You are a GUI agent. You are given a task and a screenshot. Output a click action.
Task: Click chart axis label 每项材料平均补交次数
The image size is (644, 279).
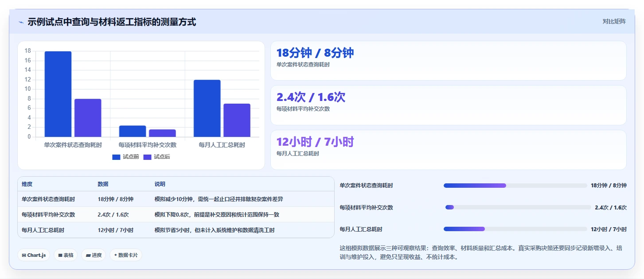pyautogui.click(x=148, y=145)
